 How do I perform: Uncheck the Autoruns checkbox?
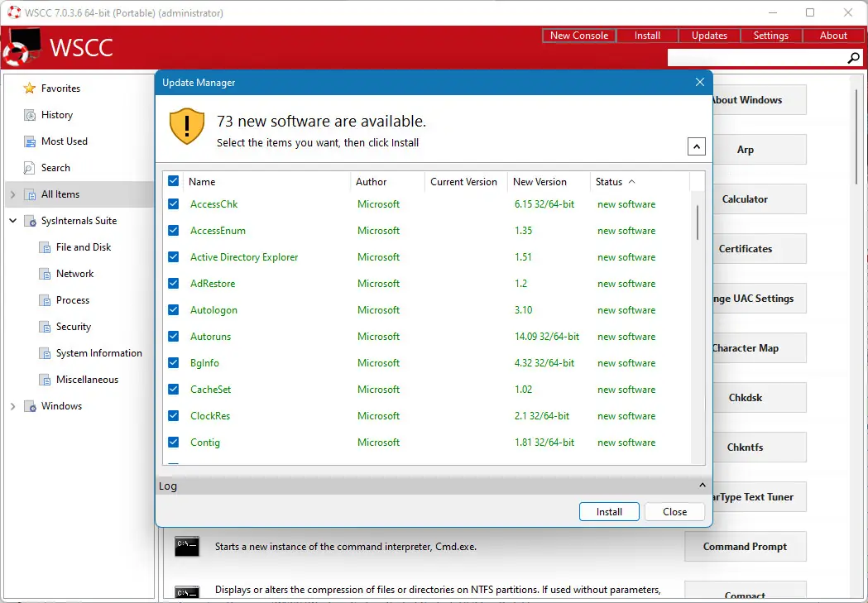pos(173,337)
